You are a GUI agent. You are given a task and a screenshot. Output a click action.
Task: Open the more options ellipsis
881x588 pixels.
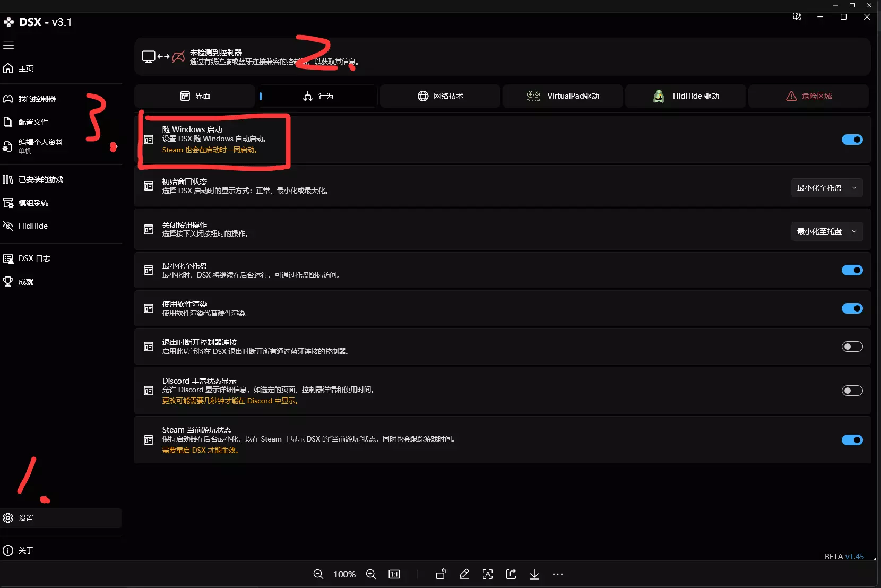click(x=558, y=574)
